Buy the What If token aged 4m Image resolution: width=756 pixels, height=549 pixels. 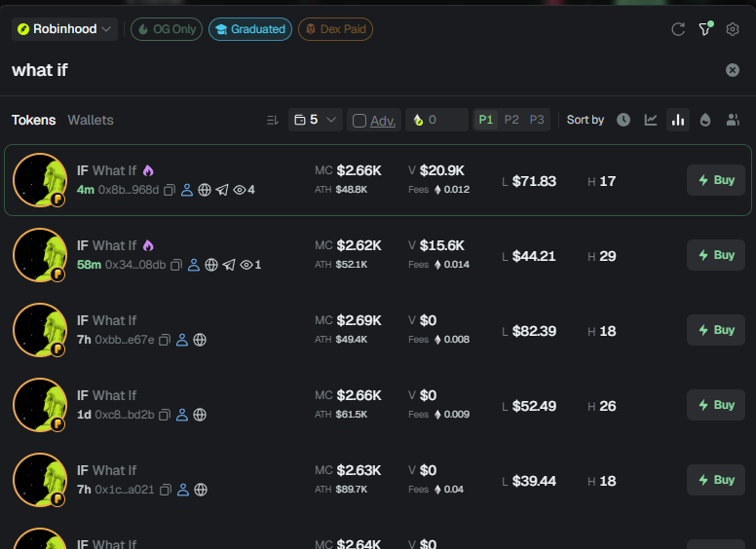point(716,180)
